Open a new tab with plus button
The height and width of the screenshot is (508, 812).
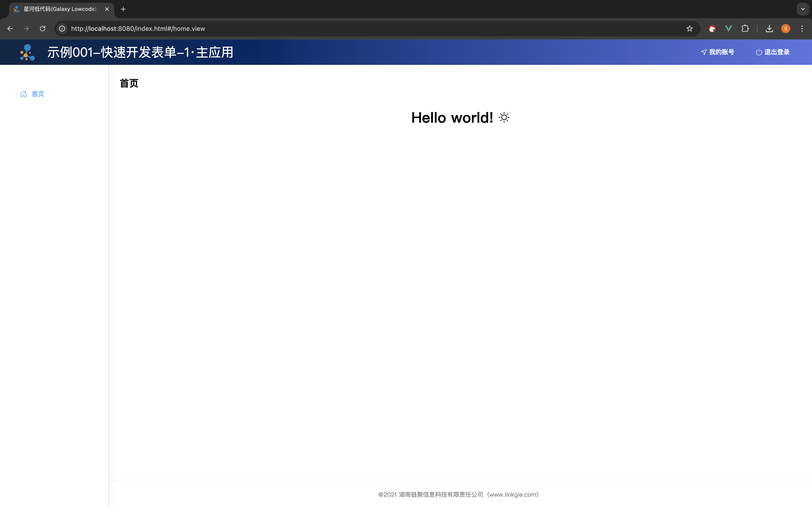tap(123, 9)
